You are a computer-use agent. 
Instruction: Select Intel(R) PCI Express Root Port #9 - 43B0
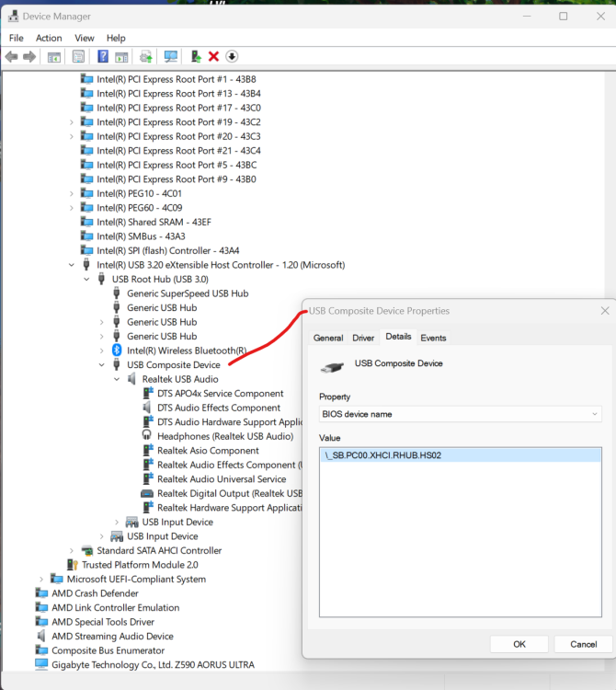pyautogui.click(x=177, y=179)
